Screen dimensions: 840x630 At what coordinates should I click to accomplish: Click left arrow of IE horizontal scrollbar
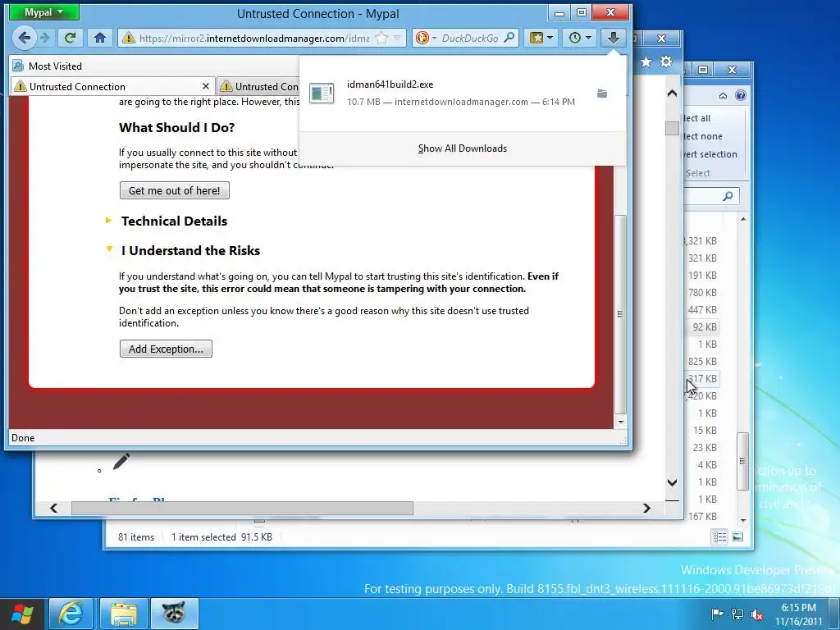(x=53, y=508)
